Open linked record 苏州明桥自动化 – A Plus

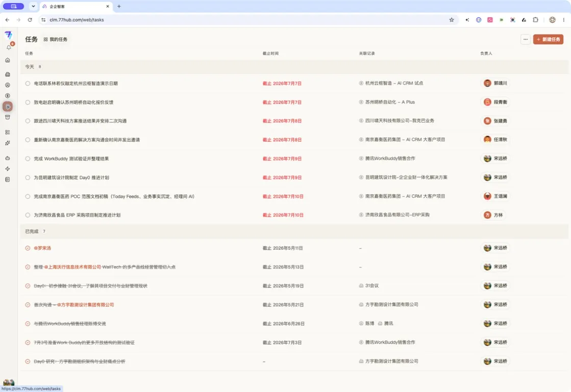point(390,102)
